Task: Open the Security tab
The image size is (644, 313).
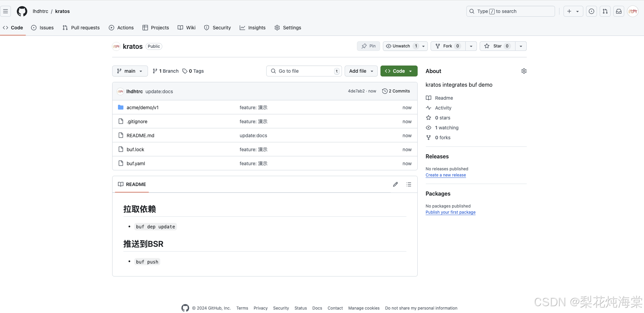Action: pyautogui.click(x=218, y=28)
